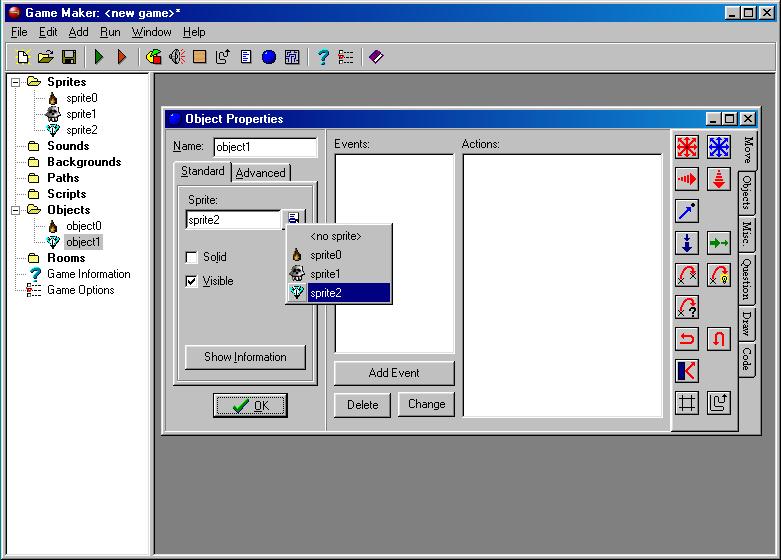Click the object Name text field
The height and width of the screenshot is (560, 781).
(x=265, y=147)
